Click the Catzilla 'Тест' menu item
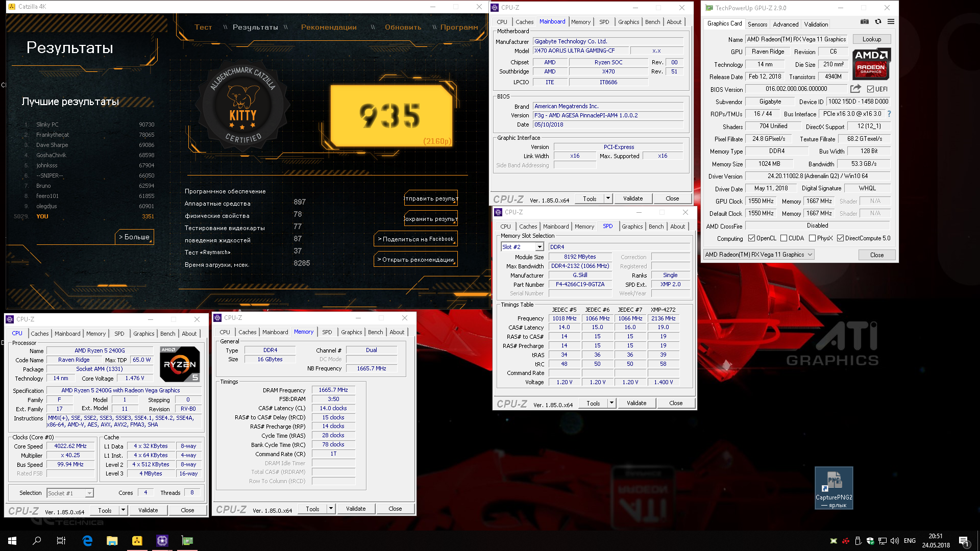Screen dimensions: 980x551 tap(203, 27)
